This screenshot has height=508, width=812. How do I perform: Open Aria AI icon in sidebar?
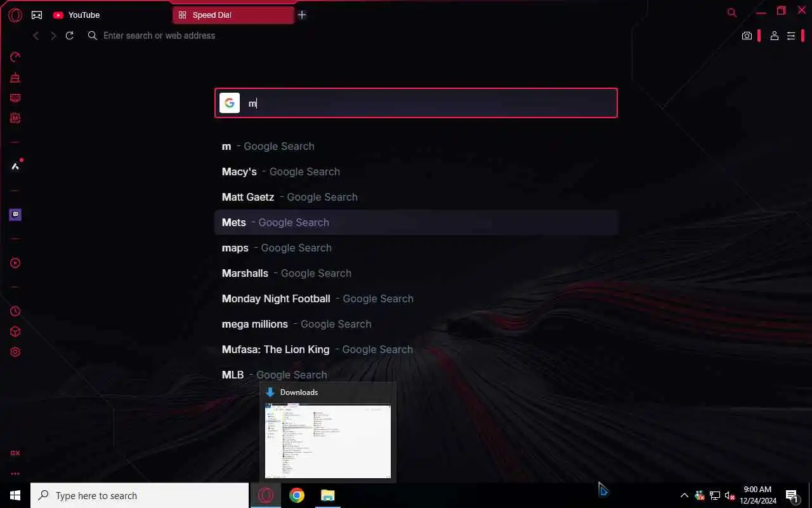(x=15, y=166)
